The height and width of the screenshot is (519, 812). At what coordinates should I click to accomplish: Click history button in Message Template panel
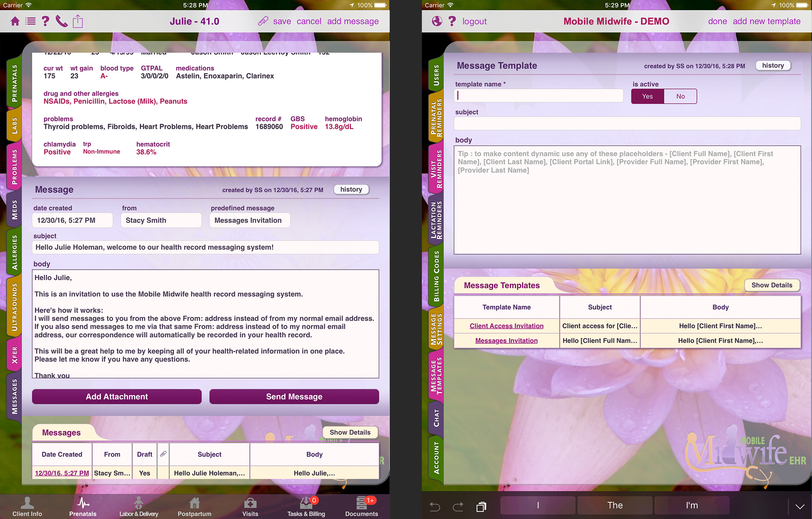click(773, 65)
